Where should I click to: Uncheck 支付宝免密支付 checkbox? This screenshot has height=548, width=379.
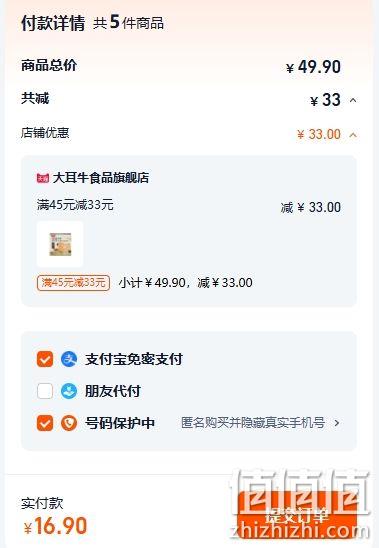coord(45,359)
